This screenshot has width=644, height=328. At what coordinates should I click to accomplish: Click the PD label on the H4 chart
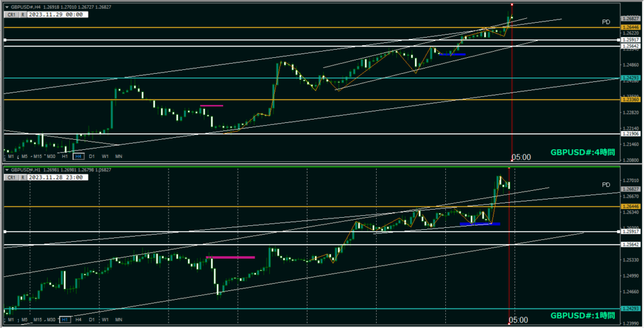pos(606,22)
